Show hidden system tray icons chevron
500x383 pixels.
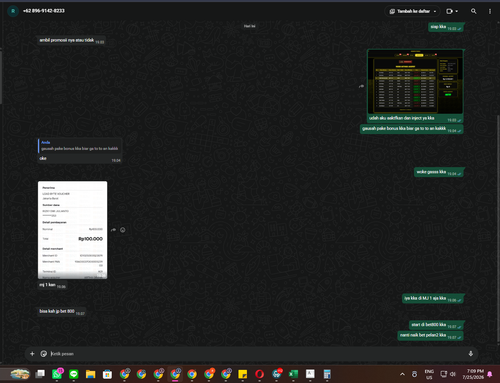[402, 374]
